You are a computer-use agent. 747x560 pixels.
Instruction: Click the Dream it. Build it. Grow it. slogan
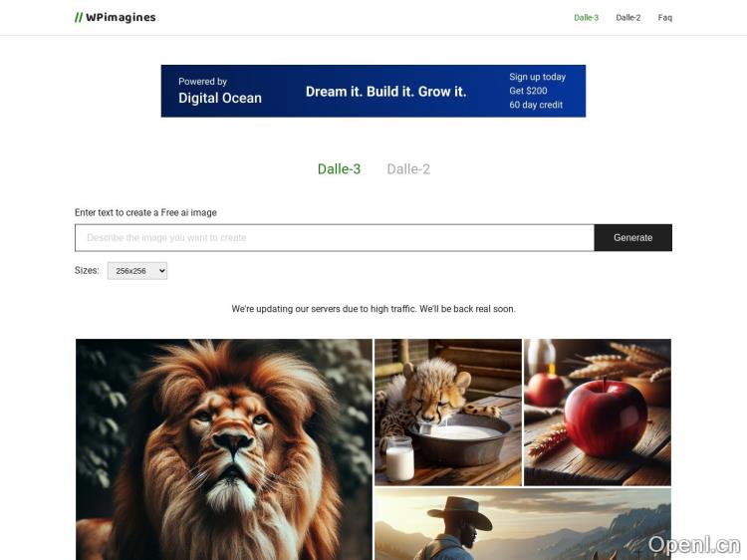[x=385, y=92]
